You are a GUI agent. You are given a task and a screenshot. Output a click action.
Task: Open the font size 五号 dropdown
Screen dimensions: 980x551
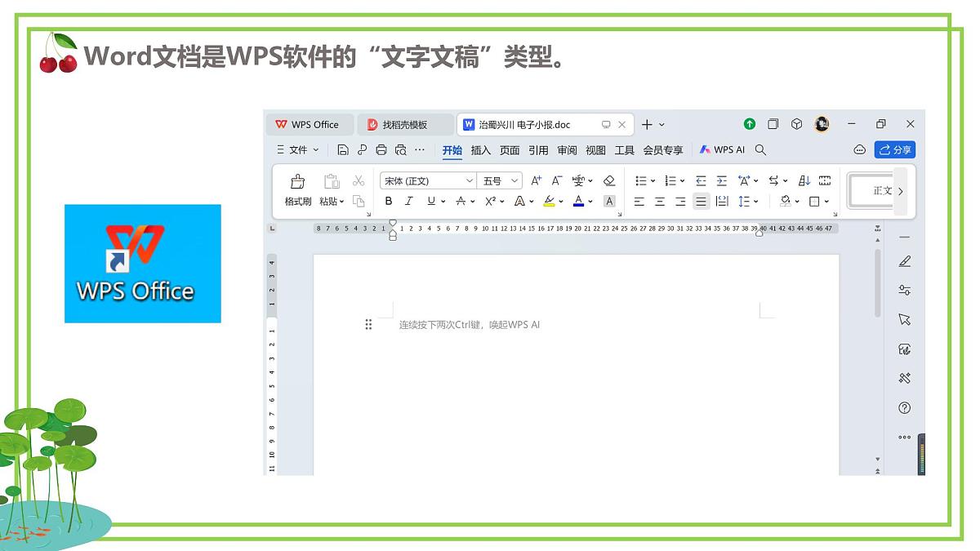(501, 180)
